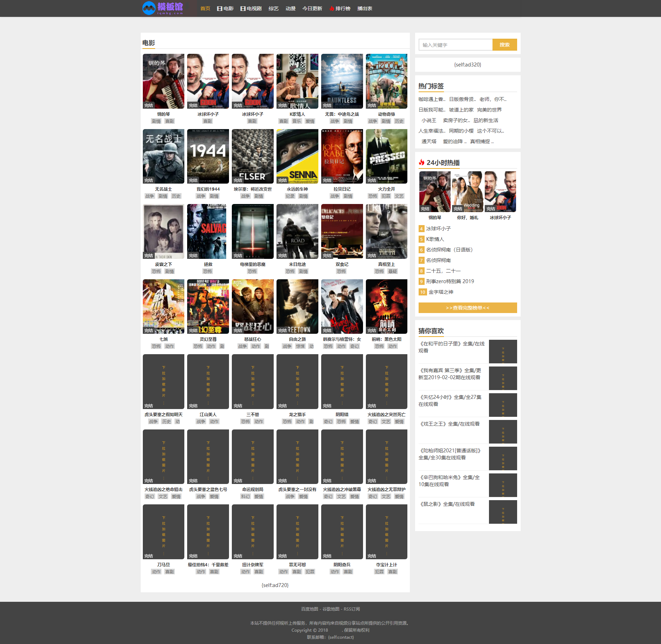661x644 pixels.
Task: Open the 灵幻至尊 movie poster
Action: (208, 306)
